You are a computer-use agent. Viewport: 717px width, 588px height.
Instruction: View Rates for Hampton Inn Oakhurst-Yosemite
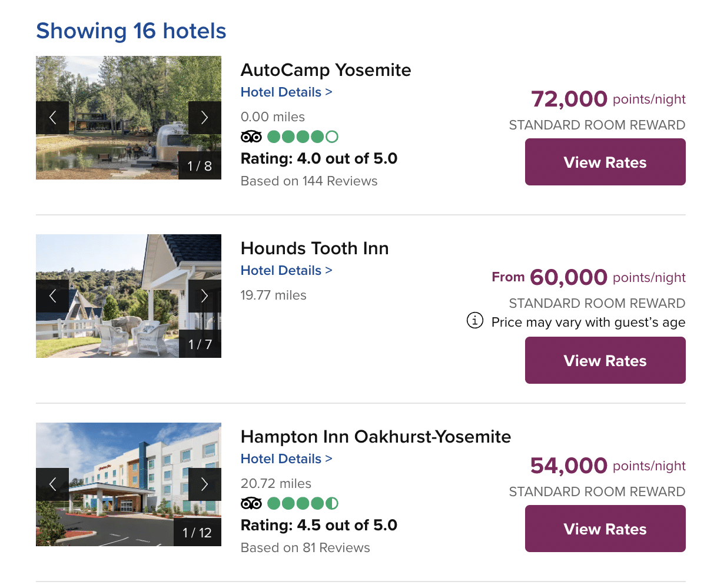605,529
